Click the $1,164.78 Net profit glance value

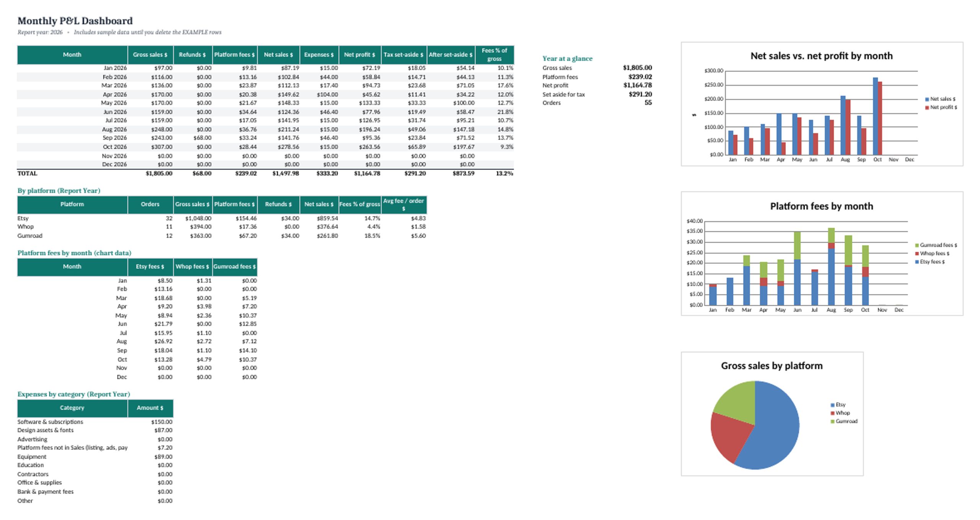637,85
